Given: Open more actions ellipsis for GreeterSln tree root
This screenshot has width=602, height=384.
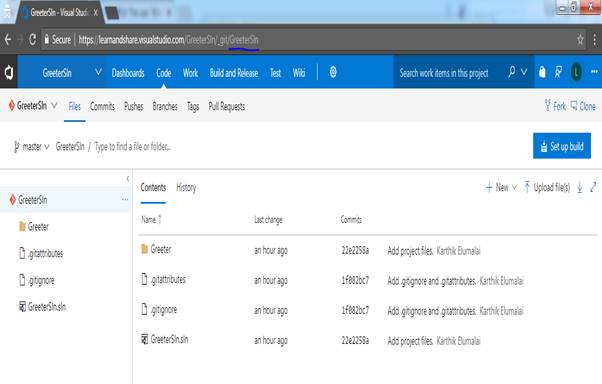Looking at the screenshot, I should pos(125,199).
